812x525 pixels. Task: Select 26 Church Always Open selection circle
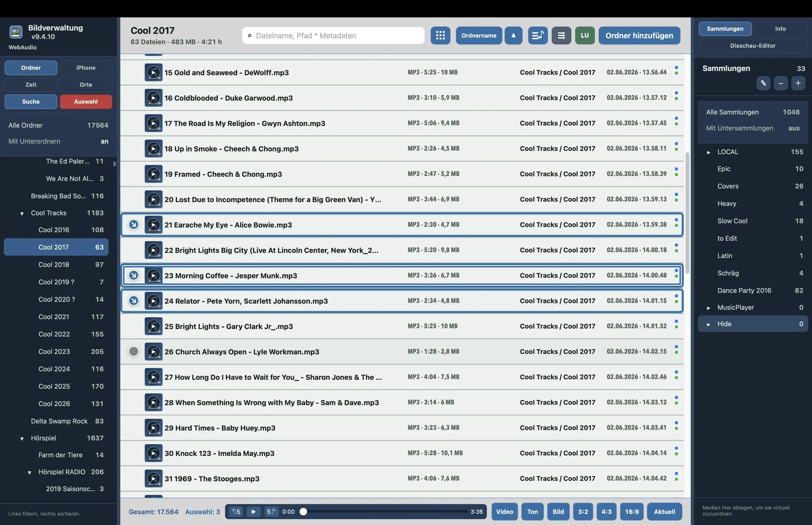tap(134, 352)
